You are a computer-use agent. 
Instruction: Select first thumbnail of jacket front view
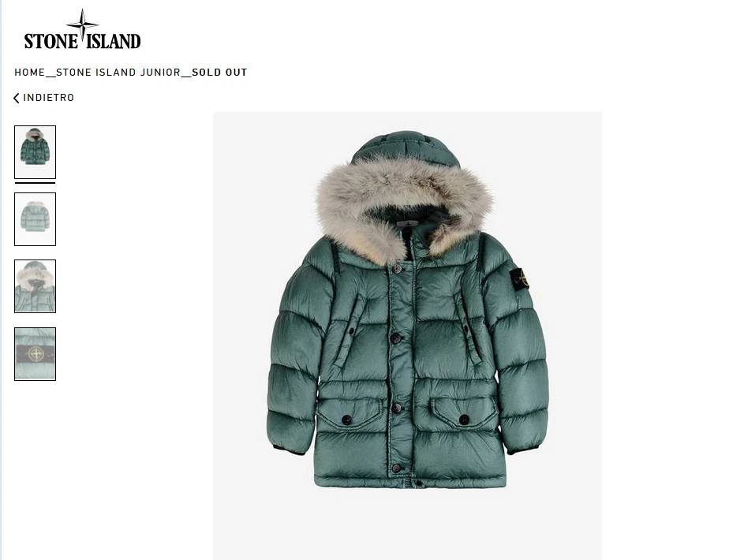click(x=35, y=152)
